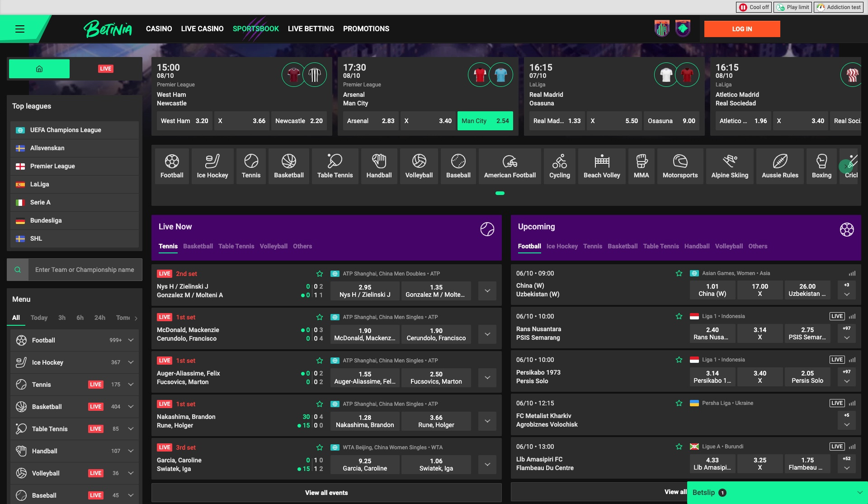
Task: Click View all events under Live Now
Action: pyautogui.click(x=326, y=493)
